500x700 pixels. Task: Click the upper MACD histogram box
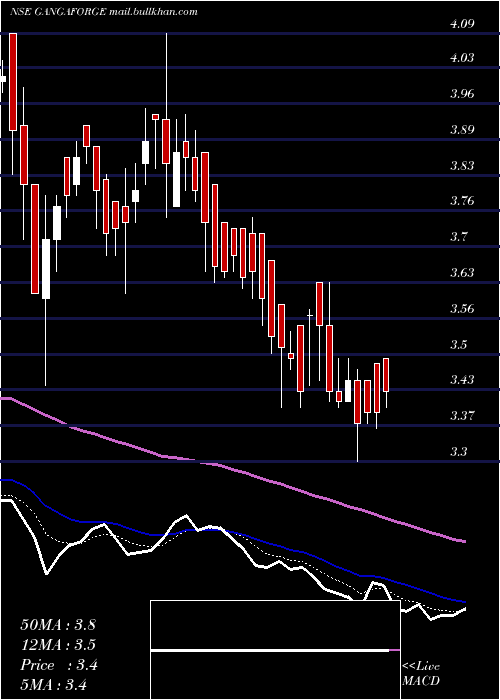point(275,625)
